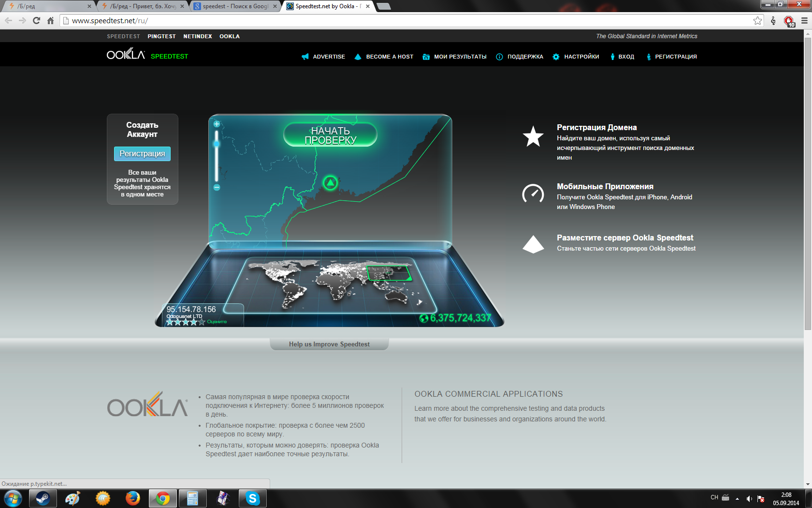Open Calculator from the taskbar
Viewport: 812px width, 508px height.
[x=192, y=498]
